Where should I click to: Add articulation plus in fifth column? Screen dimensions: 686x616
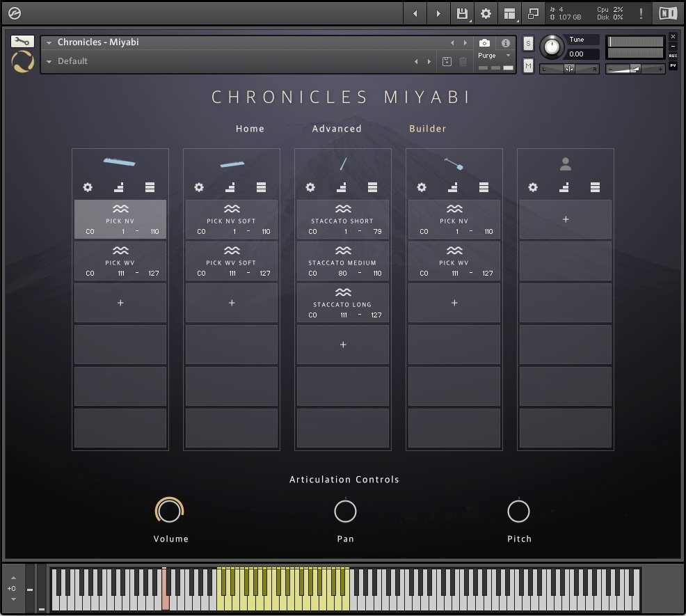coord(566,219)
